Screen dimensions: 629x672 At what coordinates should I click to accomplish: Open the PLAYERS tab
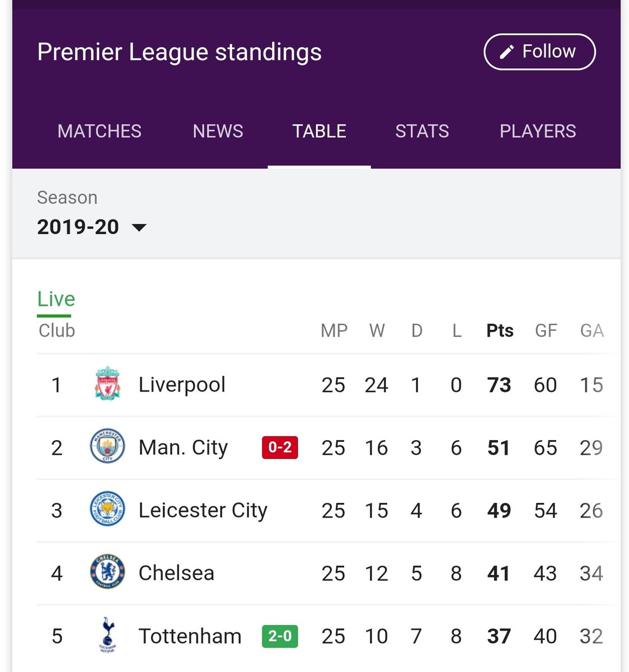point(538,131)
